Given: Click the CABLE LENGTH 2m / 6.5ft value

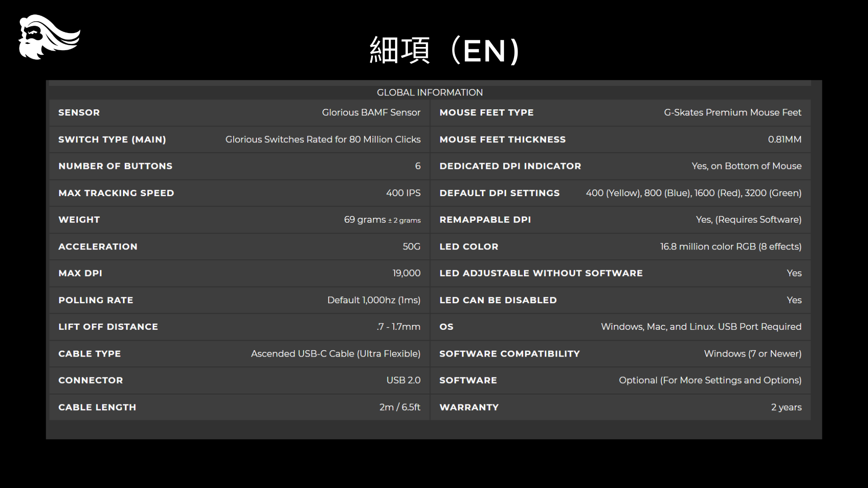Looking at the screenshot, I should click(400, 407).
